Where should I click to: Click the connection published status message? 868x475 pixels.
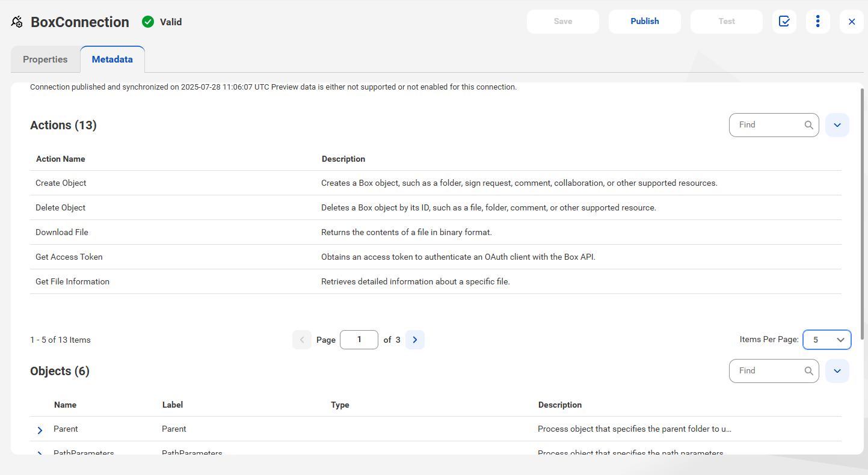(273, 87)
